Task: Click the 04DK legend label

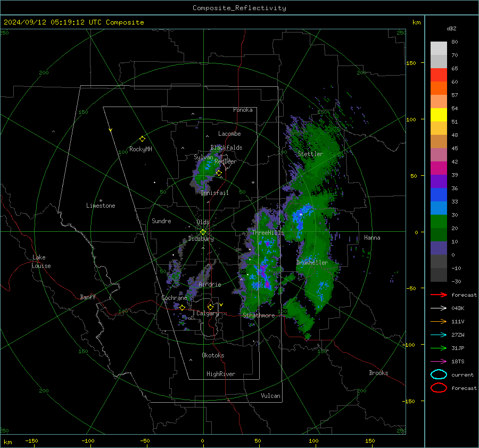Action: (458, 308)
